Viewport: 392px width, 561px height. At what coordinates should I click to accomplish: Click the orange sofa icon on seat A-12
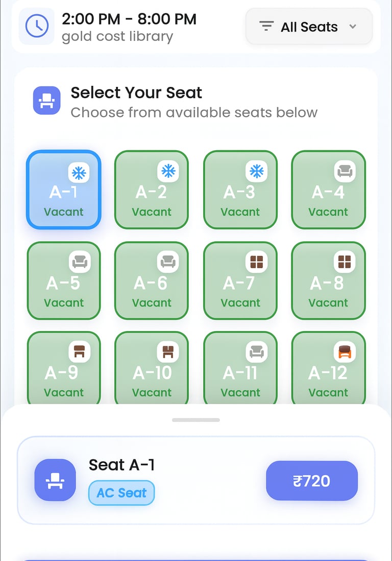pyautogui.click(x=345, y=352)
